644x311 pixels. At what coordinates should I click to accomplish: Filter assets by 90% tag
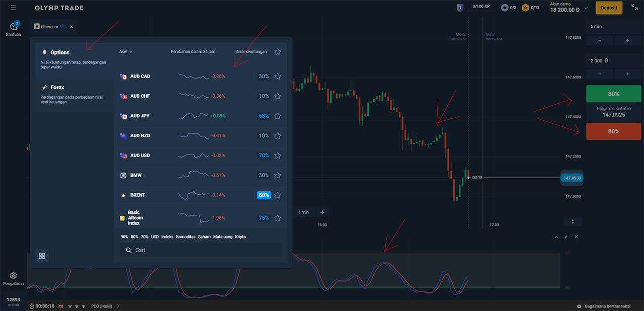[124, 237]
